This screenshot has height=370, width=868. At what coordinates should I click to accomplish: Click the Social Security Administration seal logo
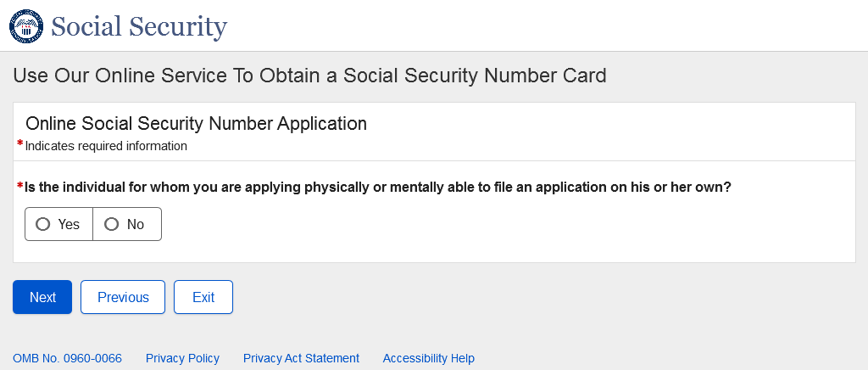coord(25,26)
